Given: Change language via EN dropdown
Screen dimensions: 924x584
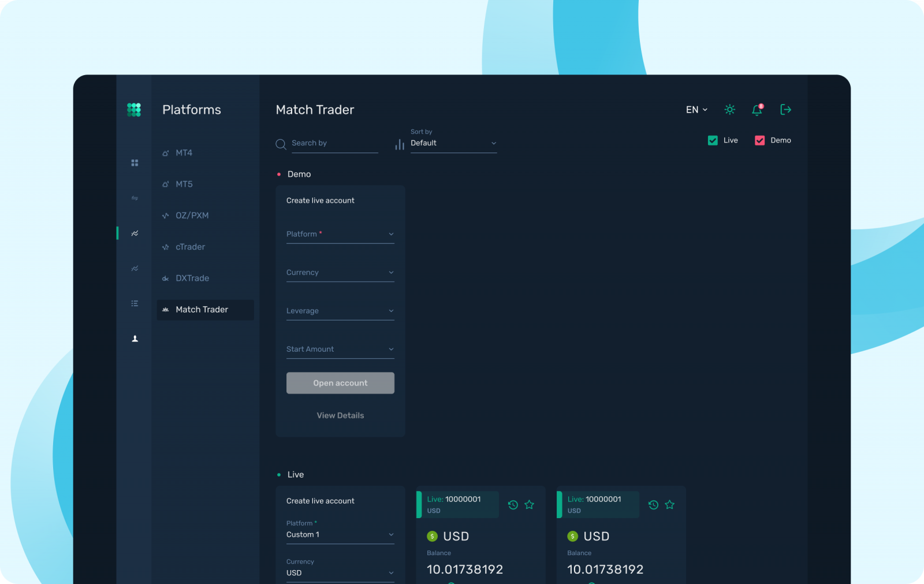Looking at the screenshot, I should [x=696, y=110].
